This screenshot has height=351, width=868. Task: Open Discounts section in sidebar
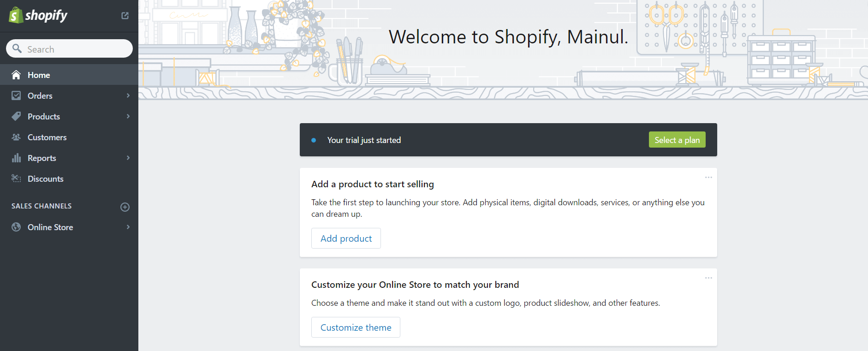(69, 178)
